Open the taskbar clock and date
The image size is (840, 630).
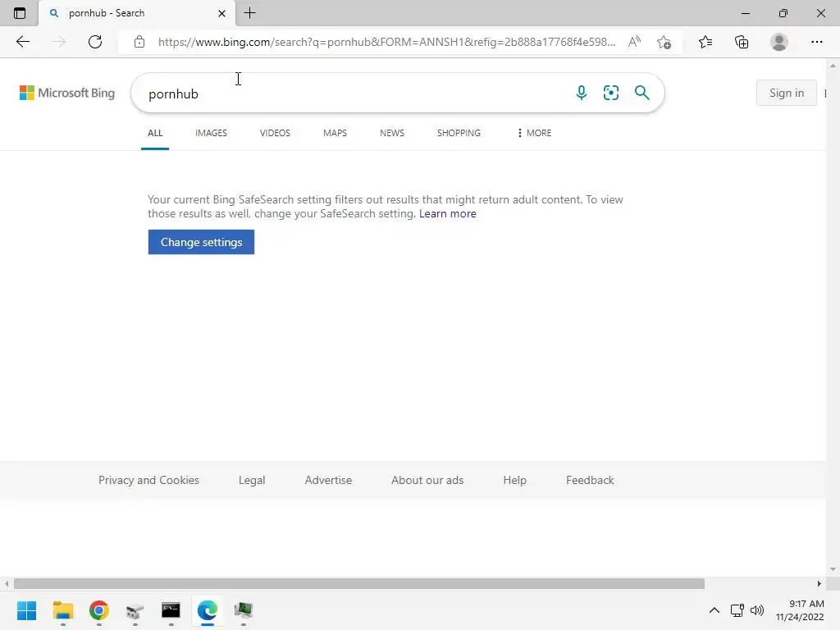800,610
